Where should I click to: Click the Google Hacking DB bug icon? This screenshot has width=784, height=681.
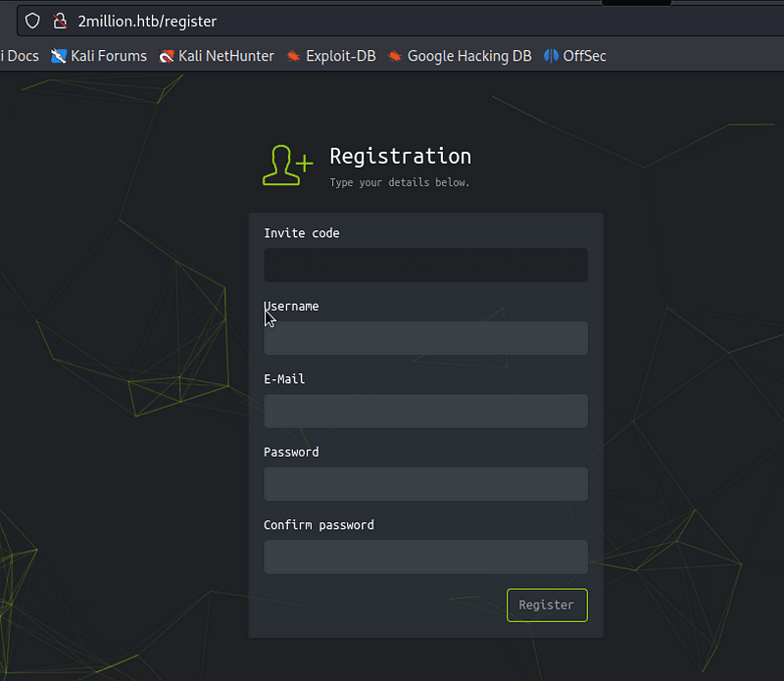(x=394, y=56)
